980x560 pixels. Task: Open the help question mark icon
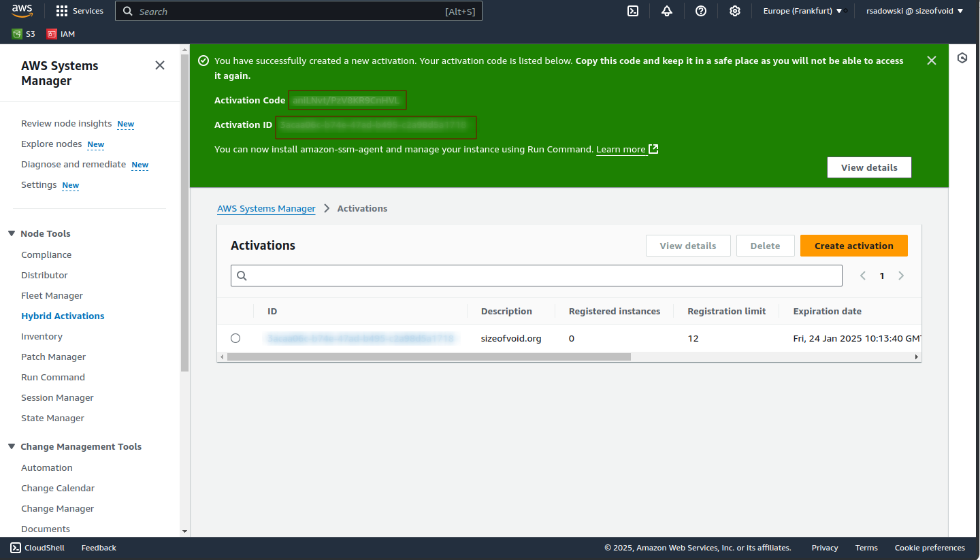pyautogui.click(x=701, y=11)
